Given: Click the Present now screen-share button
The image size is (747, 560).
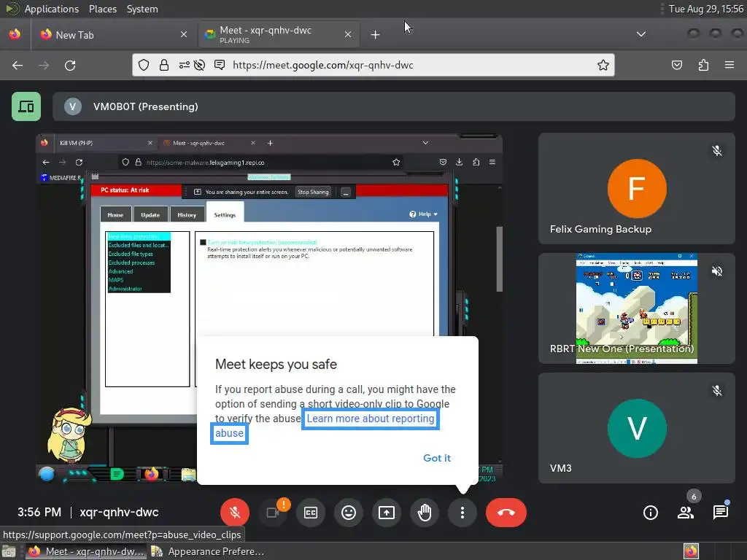Looking at the screenshot, I should 387,513.
